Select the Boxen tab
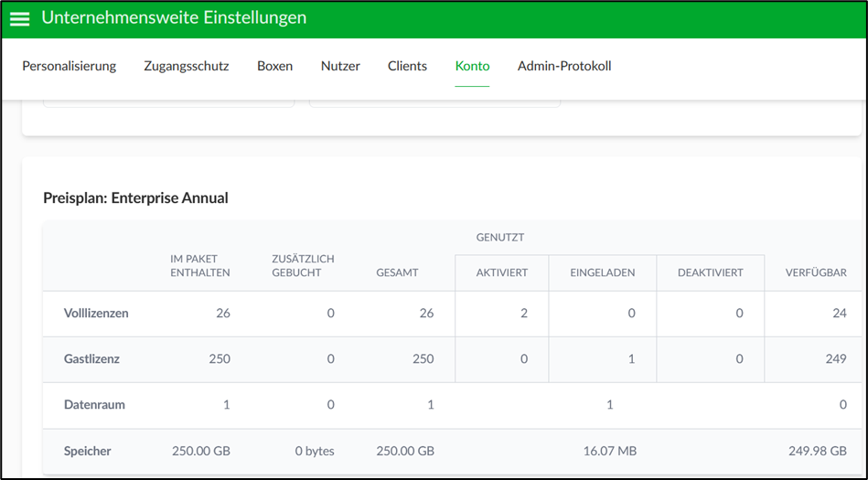This screenshot has height=480, width=868. [274, 66]
